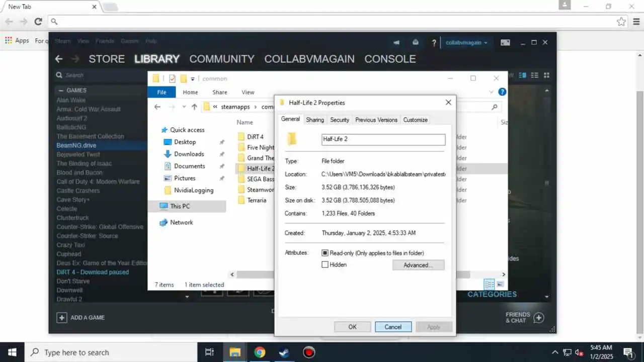Open the COMMUNITY section in Steam
The height and width of the screenshot is (362, 644).
point(222,59)
